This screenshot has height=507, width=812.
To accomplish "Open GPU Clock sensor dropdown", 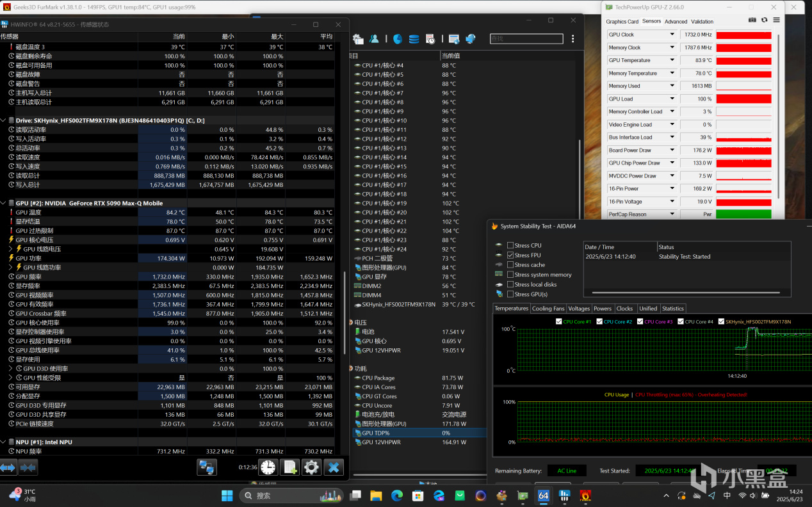I will [x=672, y=35].
